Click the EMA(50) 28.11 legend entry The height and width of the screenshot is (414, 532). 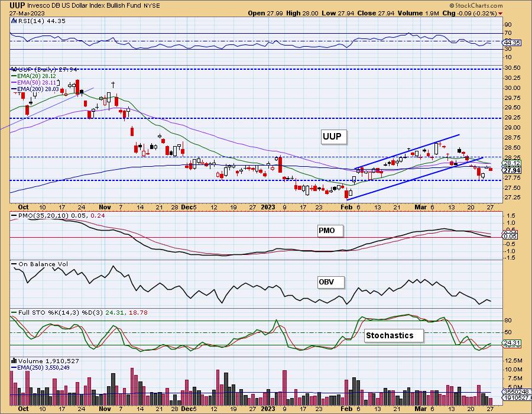(36, 83)
